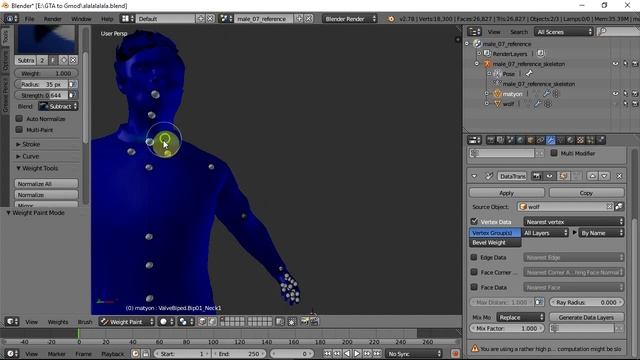
Task: Add a new scene next to male_07_reference
Action: 299,19
